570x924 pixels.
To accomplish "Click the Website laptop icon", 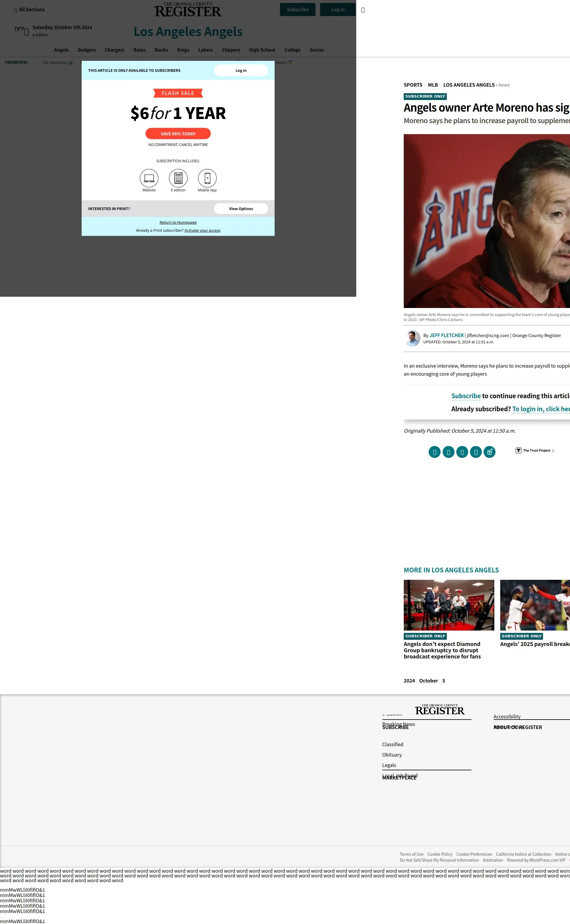I will (x=149, y=178).
